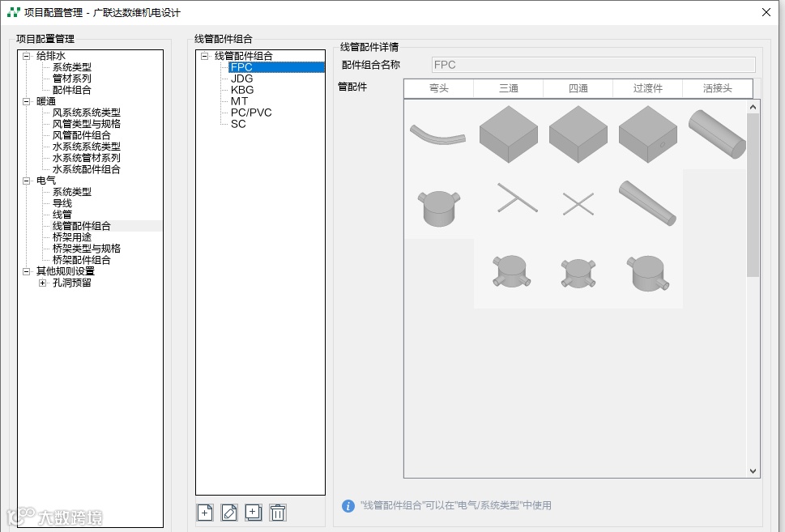The height and width of the screenshot is (532, 785).
Task: Expand the 孔洞预留 tree node
Action: click(x=43, y=283)
